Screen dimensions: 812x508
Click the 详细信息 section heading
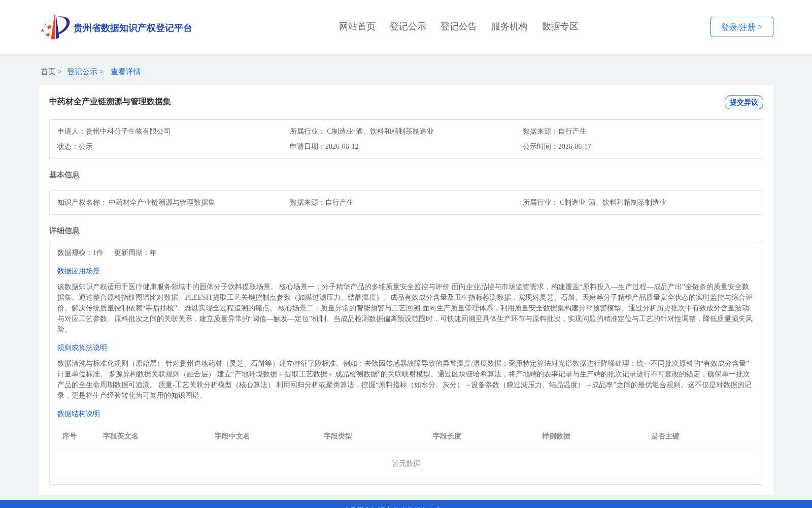coord(64,231)
